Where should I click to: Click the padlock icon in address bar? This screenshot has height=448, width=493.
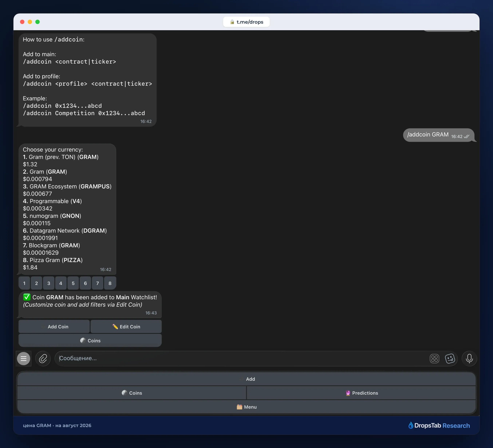coord(232,22)
